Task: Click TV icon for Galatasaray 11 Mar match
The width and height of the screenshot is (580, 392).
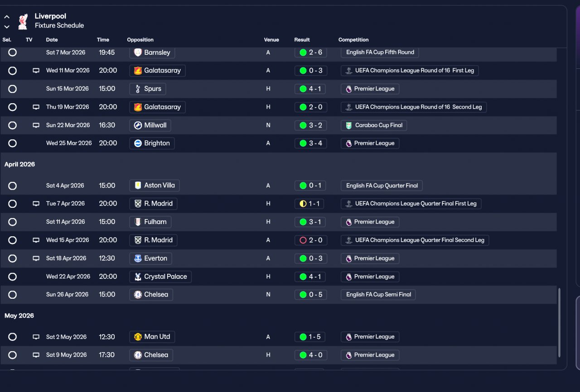Action: click(36, 71)
